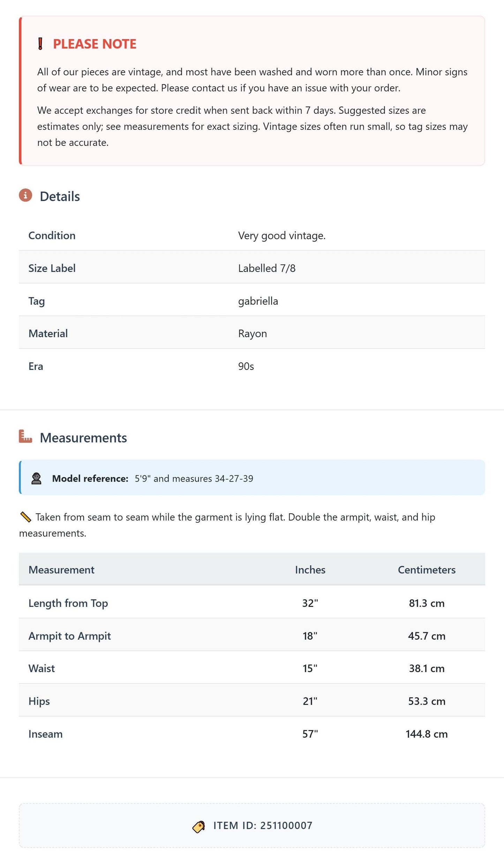Click the Measurements ruler icon
This screenshot has width=504, height=864.
pyautogui.click(x=25, y=437)
